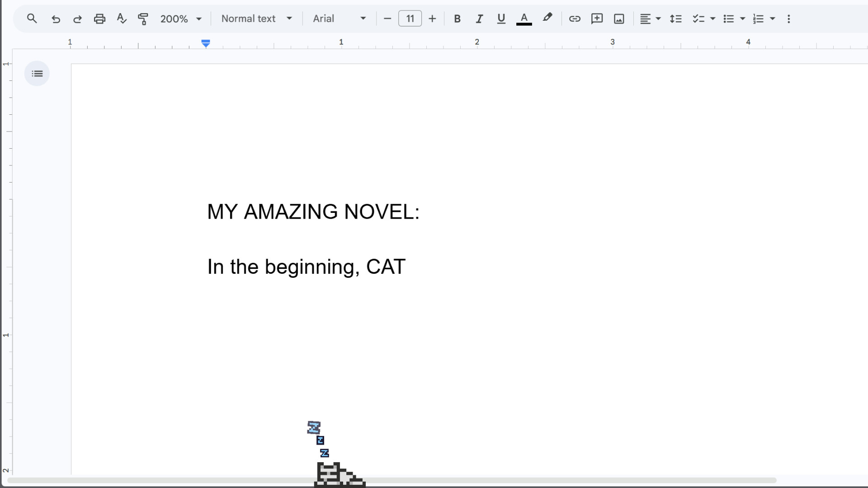Viewport: 868px width, 488px height.
Task: Open the Normal text styles dropdown
Action: pos(257,19)
